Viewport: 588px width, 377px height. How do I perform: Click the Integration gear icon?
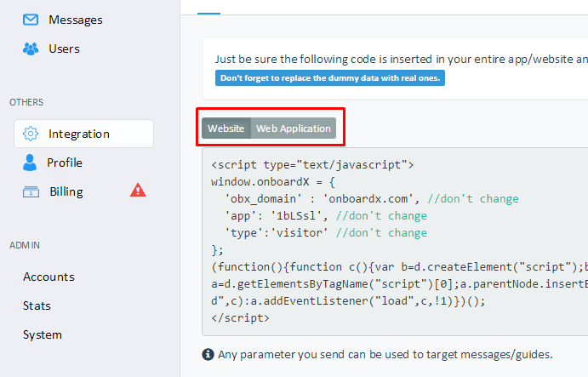[x=31, y=134]
